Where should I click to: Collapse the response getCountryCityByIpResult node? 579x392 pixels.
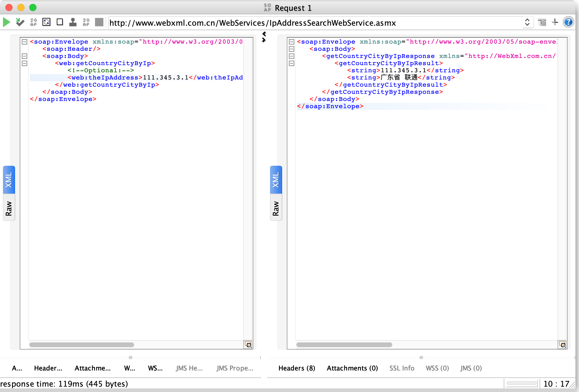[292, 63]
